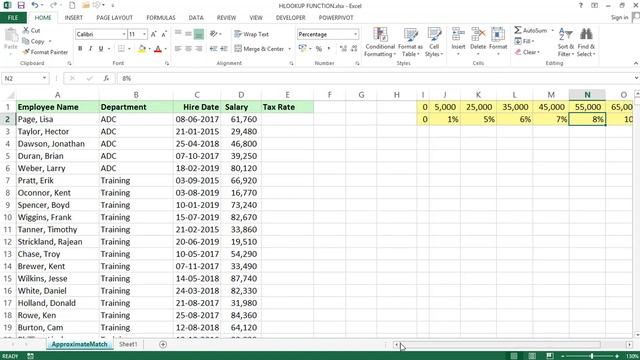Expand the formula bar
Image resolution: width=640 pixels, height=360 pixels.
[636, 78]
